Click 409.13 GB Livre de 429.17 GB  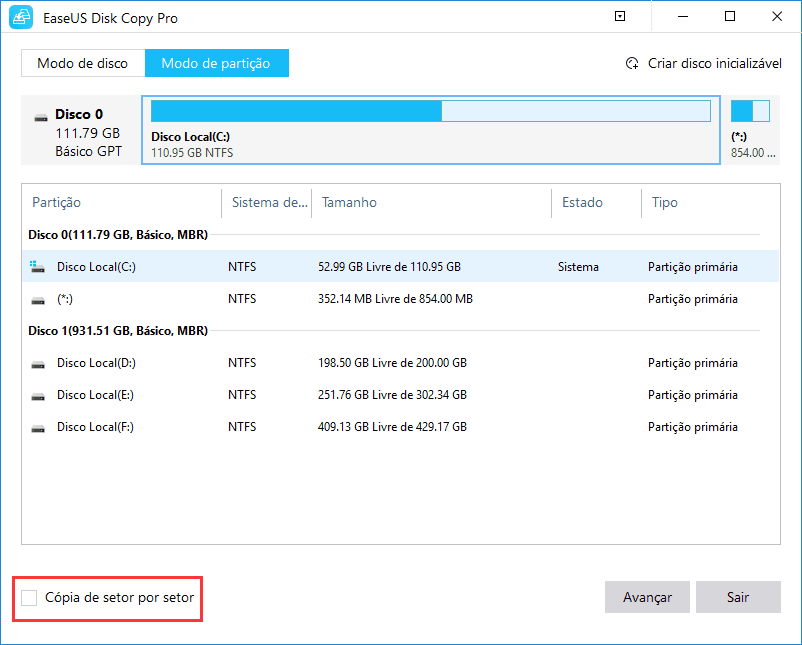tap(392, 427)
